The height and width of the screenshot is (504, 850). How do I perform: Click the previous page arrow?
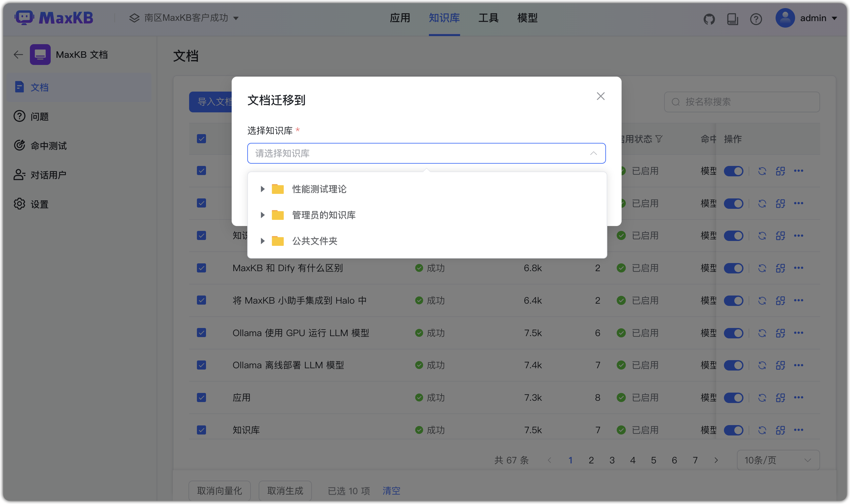(x=549, y=460)
